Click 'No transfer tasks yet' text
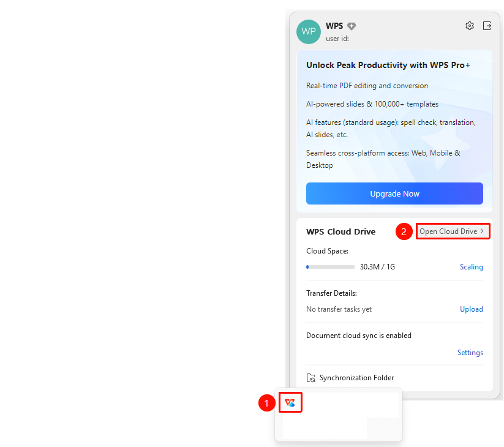This screenshot has height=447, width=504. tap(339, 309)
